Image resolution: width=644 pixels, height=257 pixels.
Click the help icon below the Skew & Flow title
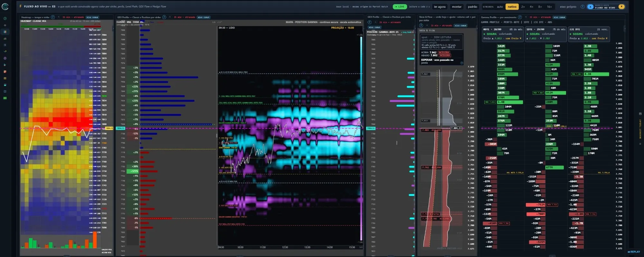click(x=421, y=25)
